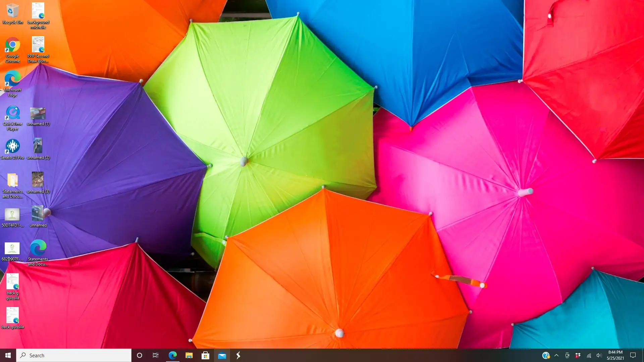Click the Cortana circle icon
The width and height of the screenshot is (644, 362).
140,355
